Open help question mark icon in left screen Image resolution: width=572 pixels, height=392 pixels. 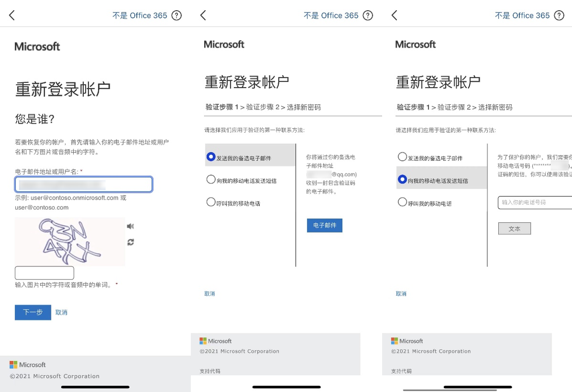point(176,15)
